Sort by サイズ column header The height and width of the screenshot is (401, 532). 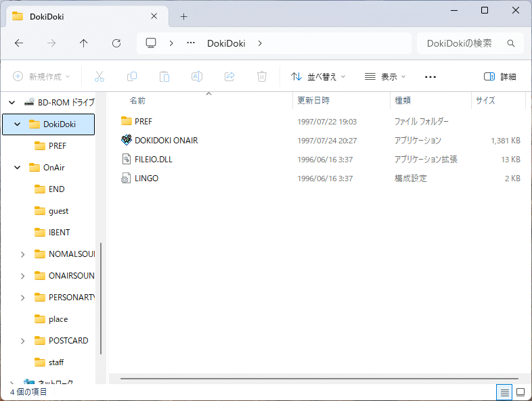485,100
